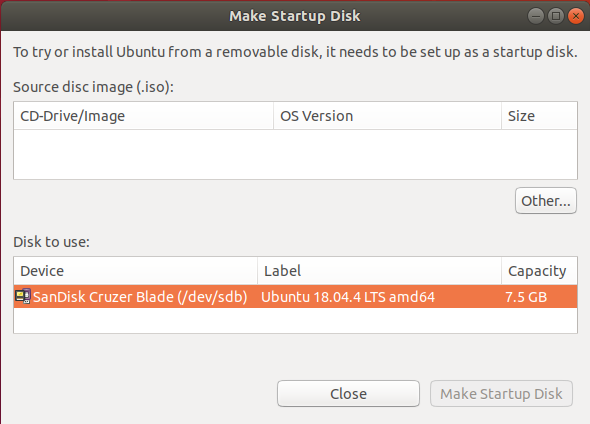Click the Source disc image (.iso) label

93,87
